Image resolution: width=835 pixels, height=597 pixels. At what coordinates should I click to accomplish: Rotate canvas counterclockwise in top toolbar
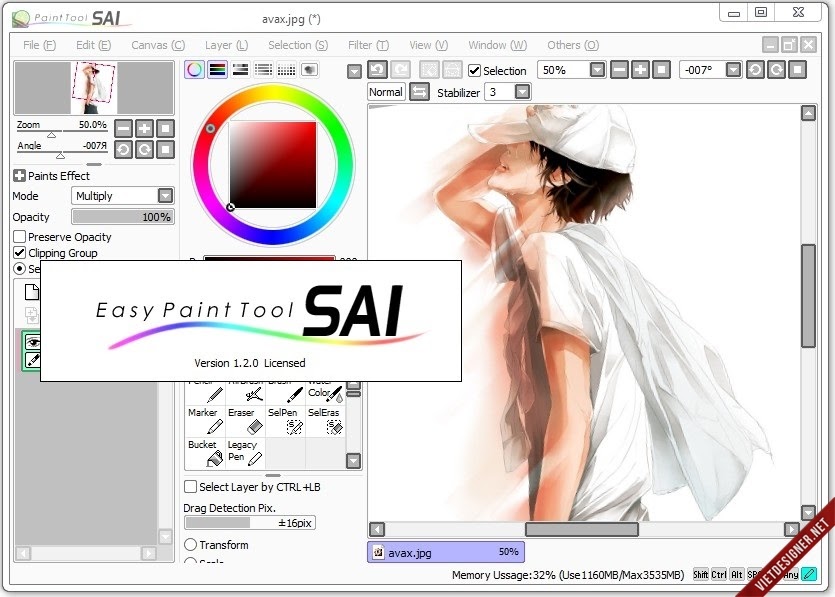click(755, 70)
